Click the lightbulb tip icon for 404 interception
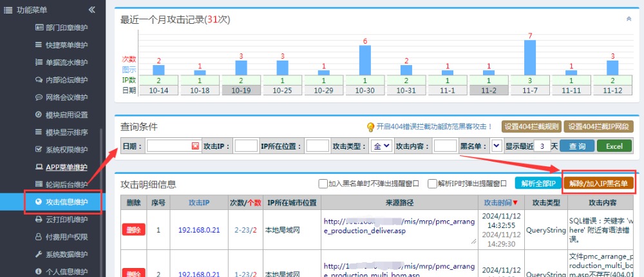Image resolution: width=644 pixels, height=277 pixels. [370, 127]
